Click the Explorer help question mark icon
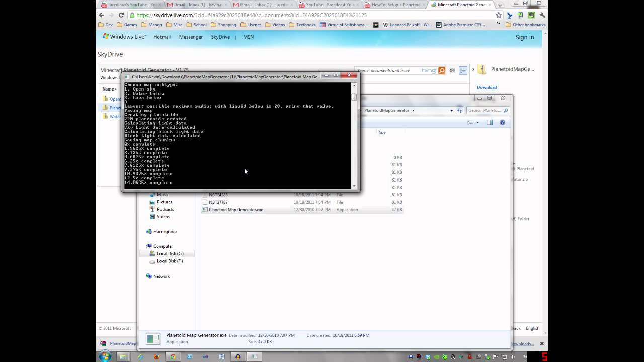Image resolution: width=644 pixels, height=362 pixels. click(503, 122)
